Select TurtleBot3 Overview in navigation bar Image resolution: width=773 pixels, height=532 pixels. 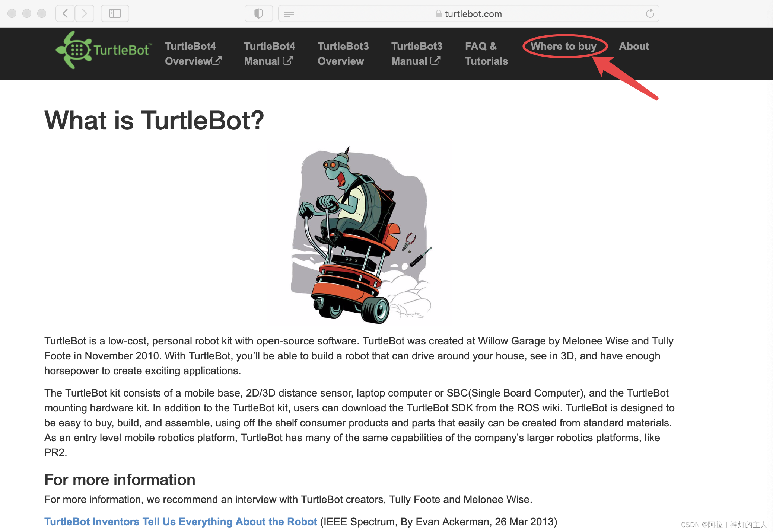(343, 54)
